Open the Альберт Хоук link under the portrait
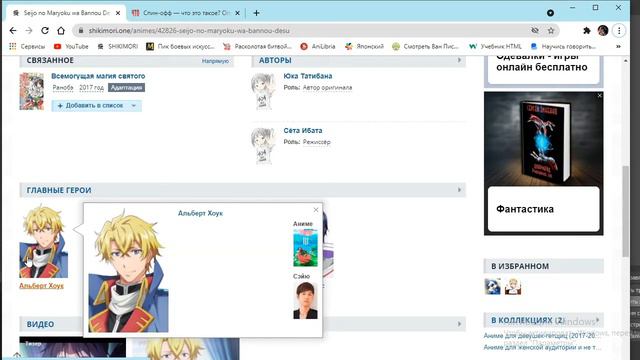Screen dimensions: 640x360 click(41, 286)
